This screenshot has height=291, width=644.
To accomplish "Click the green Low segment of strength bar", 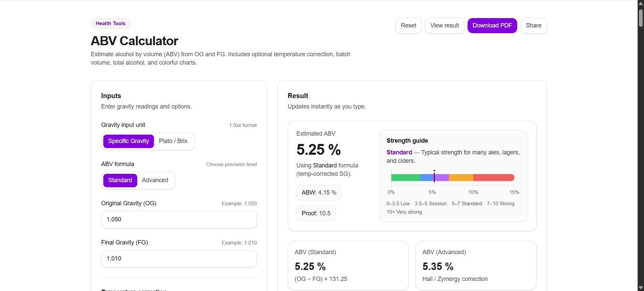I will (405, 177).
